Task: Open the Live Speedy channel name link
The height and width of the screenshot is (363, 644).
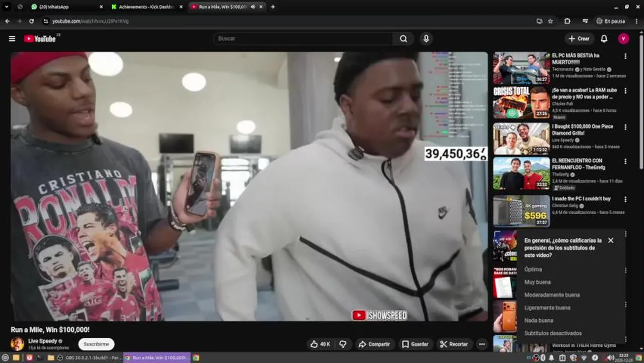Action: (x=42, y=341)
